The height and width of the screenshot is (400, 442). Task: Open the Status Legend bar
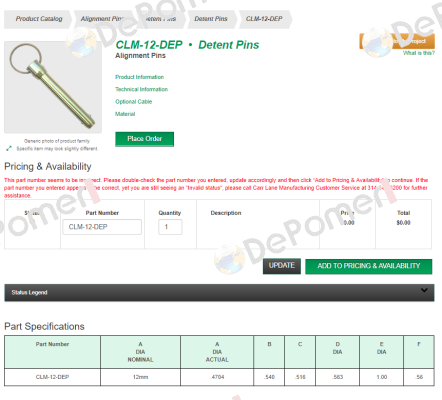(219, 293)
